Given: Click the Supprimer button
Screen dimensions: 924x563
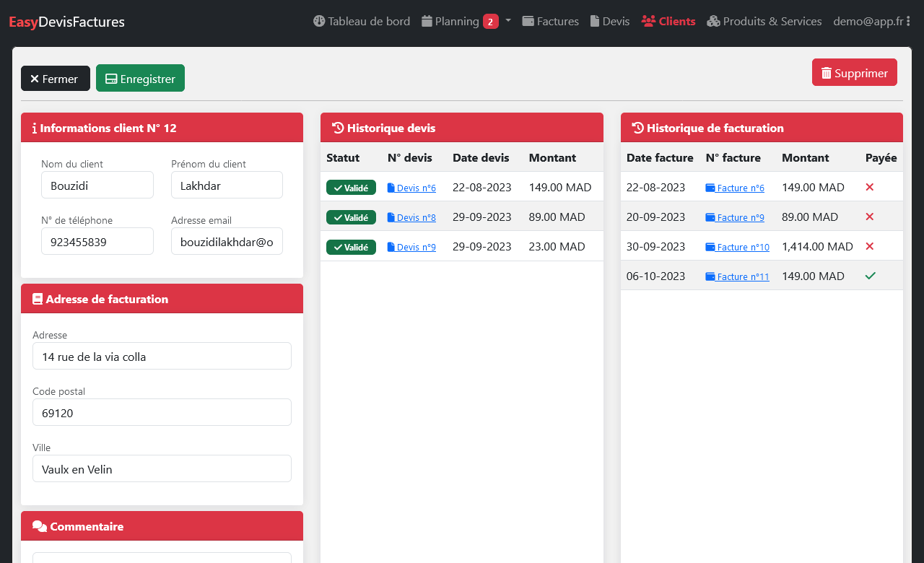Looking at the screenshot, I should pyautogui.click(x=854, y=73).
